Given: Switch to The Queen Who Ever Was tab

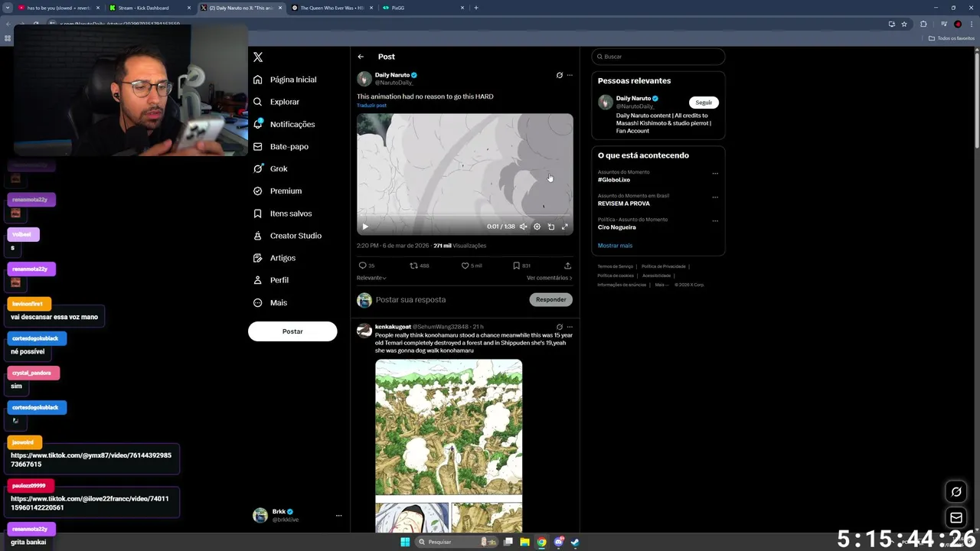Looking at the screenshot, I should coord(332,8).
